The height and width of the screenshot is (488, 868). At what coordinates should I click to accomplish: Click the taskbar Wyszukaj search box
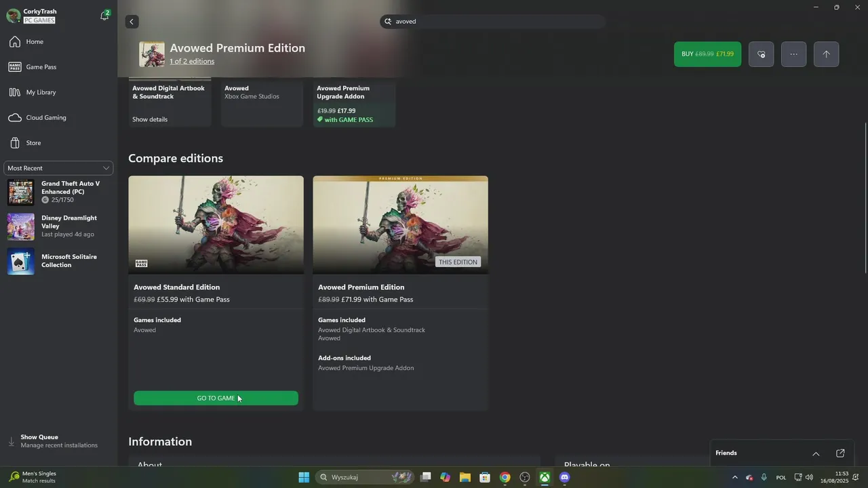click(x=366, y=477)
